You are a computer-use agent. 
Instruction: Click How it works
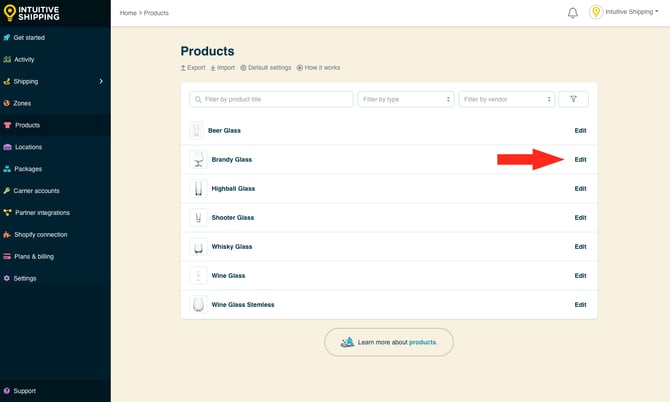318,67
